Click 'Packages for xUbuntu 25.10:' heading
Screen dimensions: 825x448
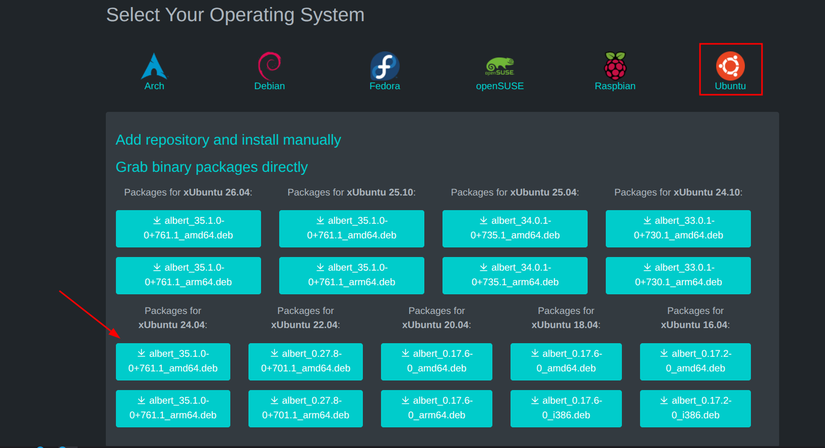[351, 193]
